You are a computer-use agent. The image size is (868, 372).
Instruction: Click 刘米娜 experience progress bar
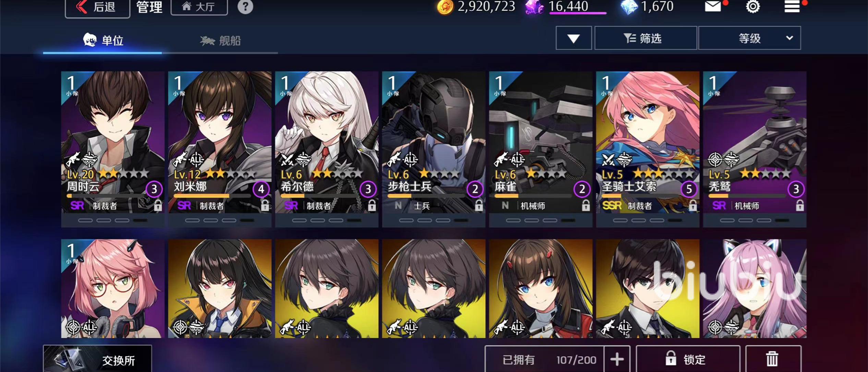pyautogui.click(x=212, y=196)
